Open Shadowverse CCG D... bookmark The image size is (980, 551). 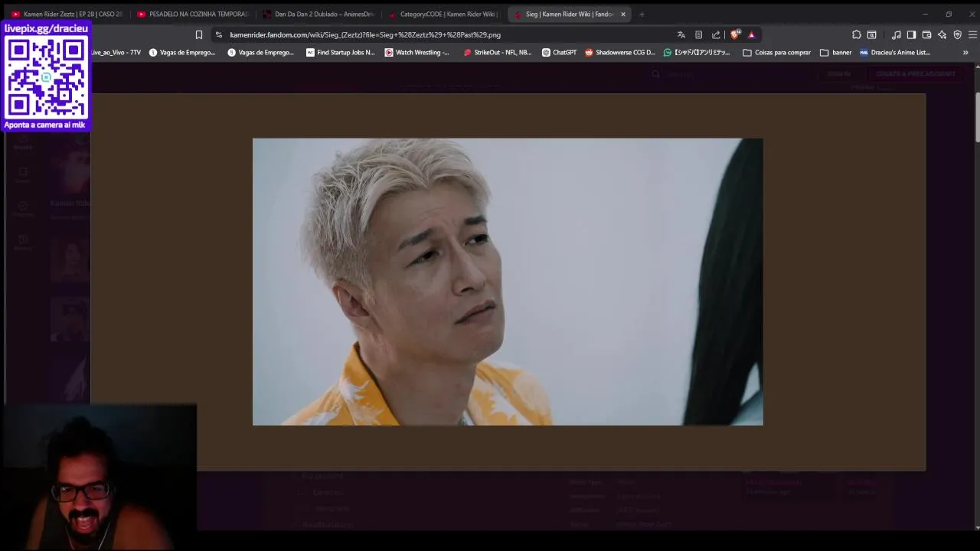[x=620, y=53]
